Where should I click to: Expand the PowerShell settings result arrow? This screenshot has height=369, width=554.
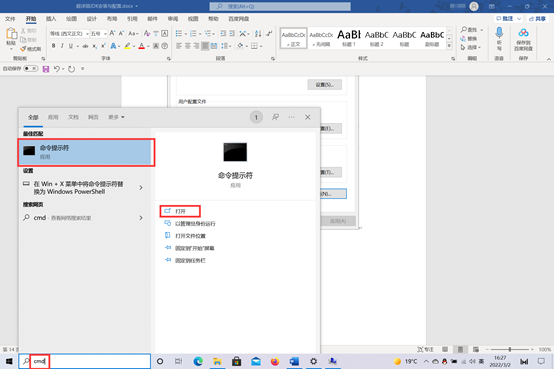point(141,187)
